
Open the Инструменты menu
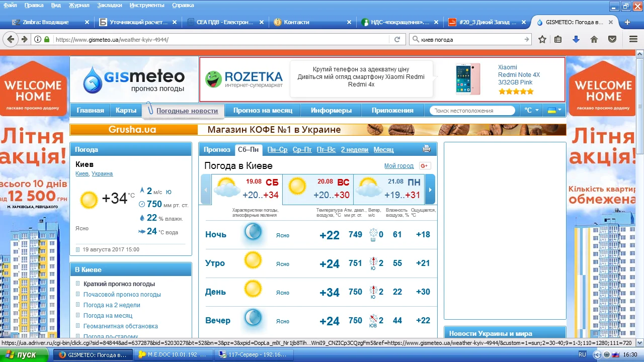click(147, 5)
